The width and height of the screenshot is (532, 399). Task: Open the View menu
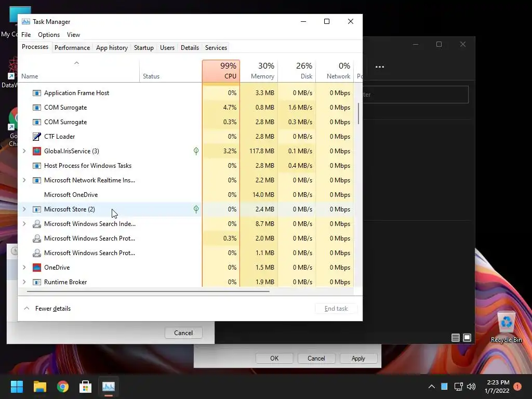(x=73, y=35)
